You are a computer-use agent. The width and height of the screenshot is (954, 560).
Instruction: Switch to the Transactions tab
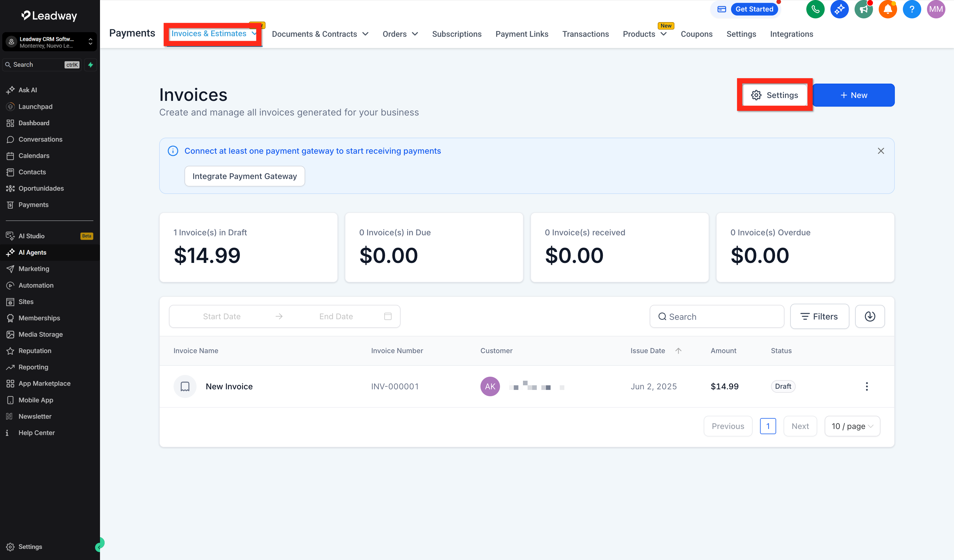[585, 34]
